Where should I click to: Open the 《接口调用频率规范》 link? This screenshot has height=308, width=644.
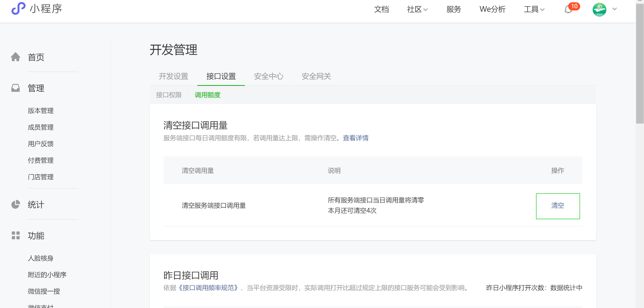208,288
